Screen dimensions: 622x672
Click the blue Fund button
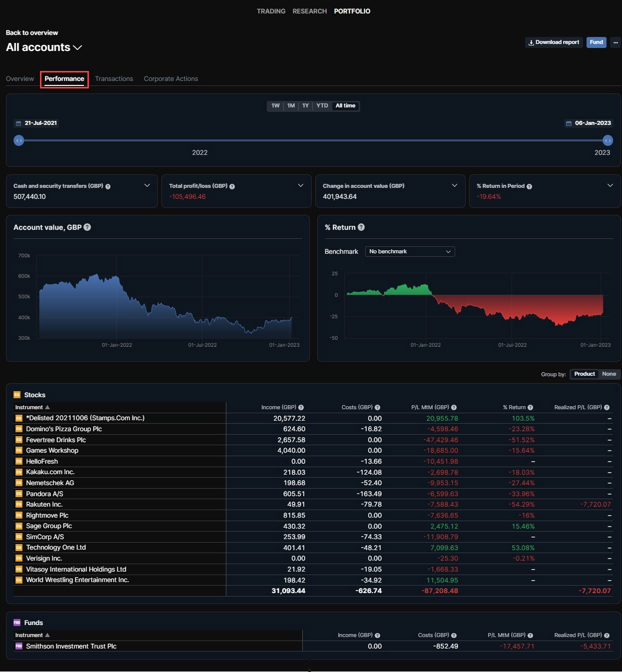click(596, 42)
